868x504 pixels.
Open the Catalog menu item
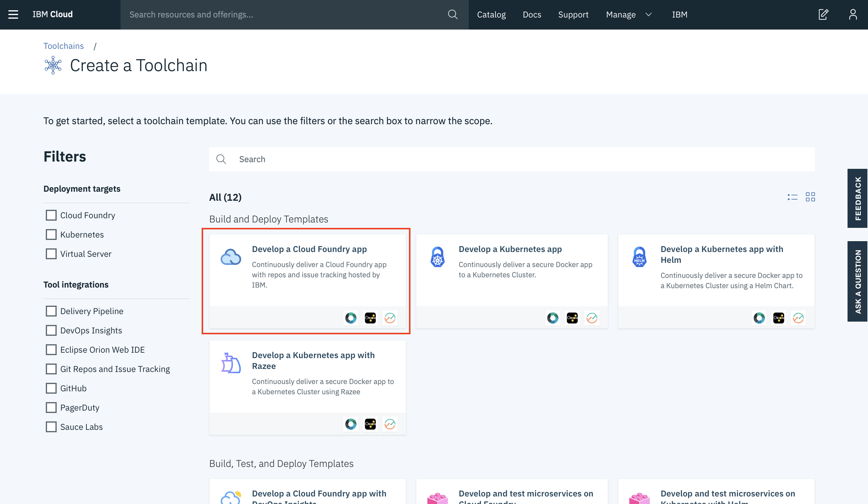491,14
